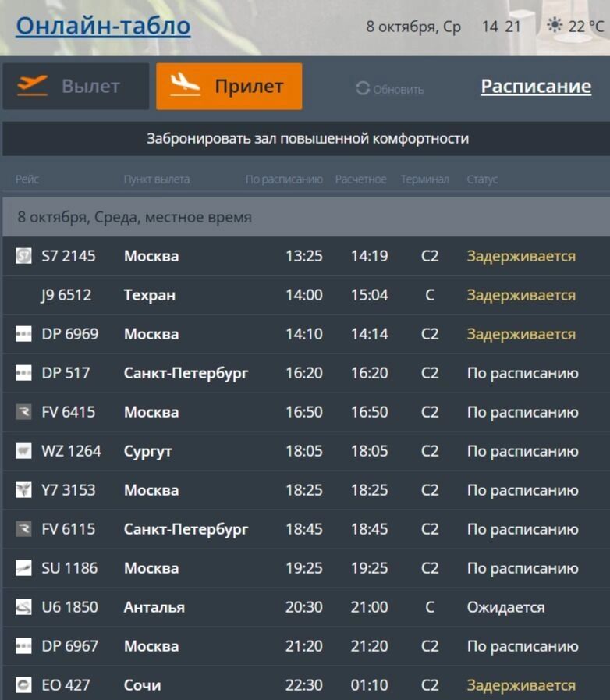Screen dimensions: 610x700
Task: Click the EO 427 airline icon
Action: coord(23,685)
